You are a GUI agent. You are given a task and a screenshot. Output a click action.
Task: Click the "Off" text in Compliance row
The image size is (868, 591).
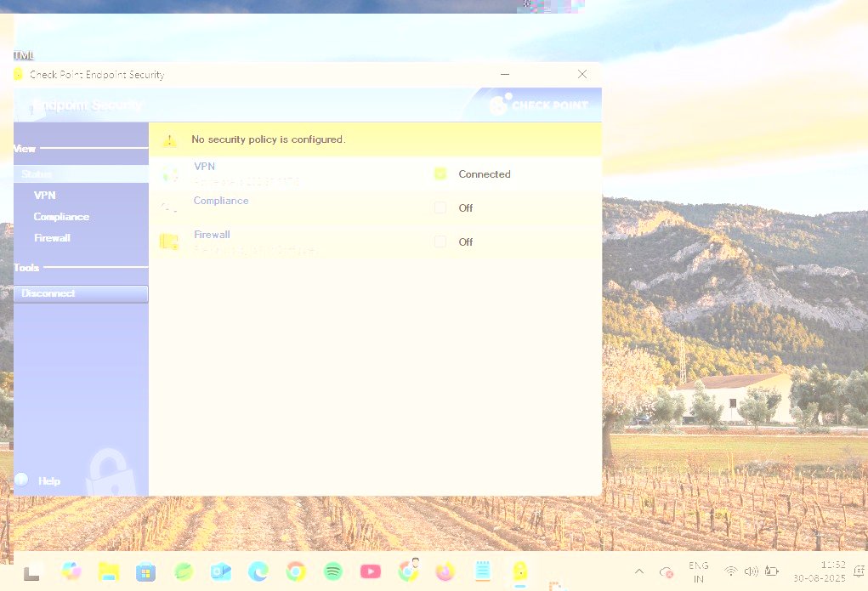click(466, 207)
